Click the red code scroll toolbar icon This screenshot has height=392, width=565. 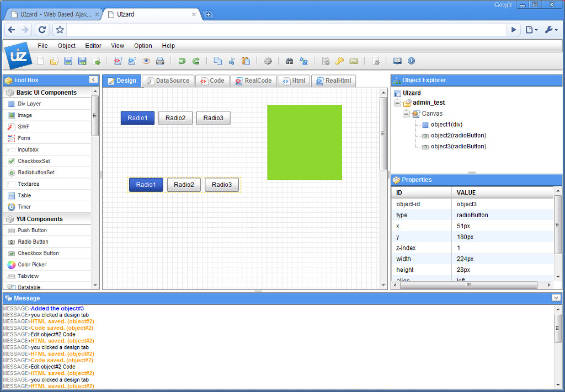pos(118,61)
